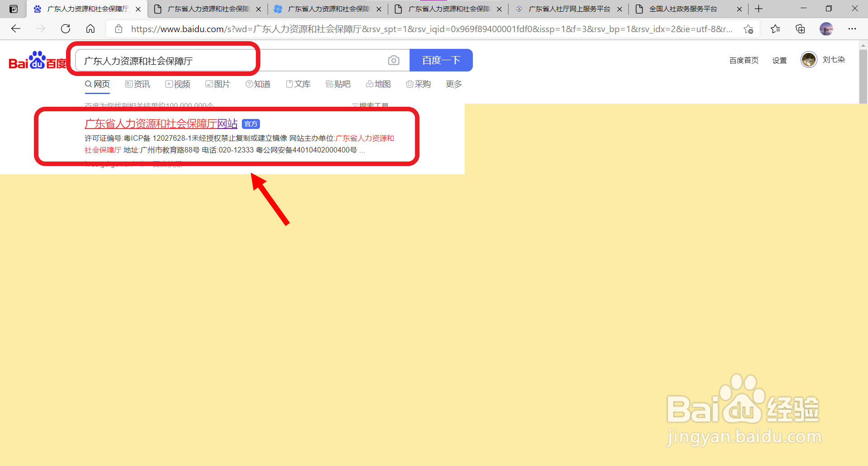Switch to the third browser tab
868x466 pixels.
(328, 9)
